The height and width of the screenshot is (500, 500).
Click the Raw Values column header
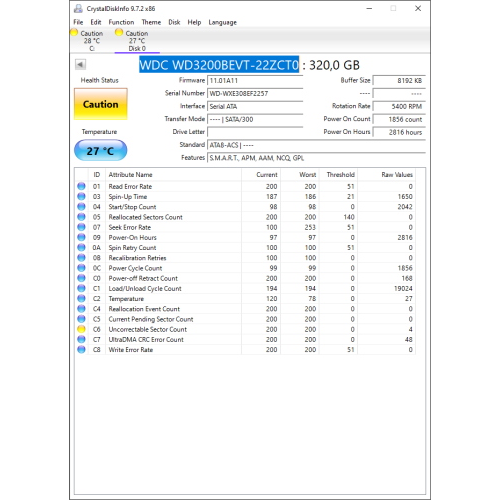tap(397, 175)
